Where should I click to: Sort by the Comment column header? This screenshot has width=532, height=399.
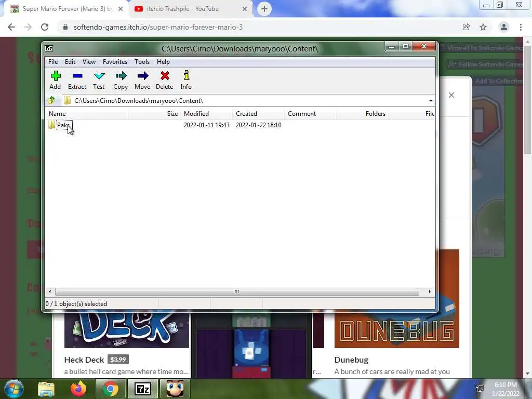tap(311, 114)
